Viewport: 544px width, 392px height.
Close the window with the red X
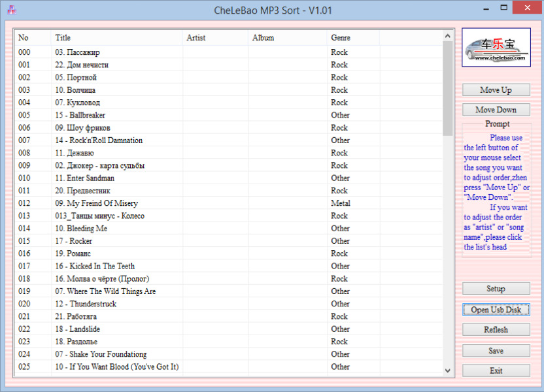pyautogui.click(x=528, y=8)
